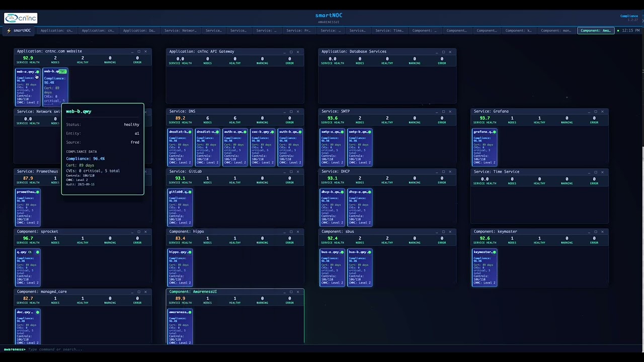Screen dimensions: 644x362
Task: Click the 89.2 service health value in DNS
Action: coord(180,118)
